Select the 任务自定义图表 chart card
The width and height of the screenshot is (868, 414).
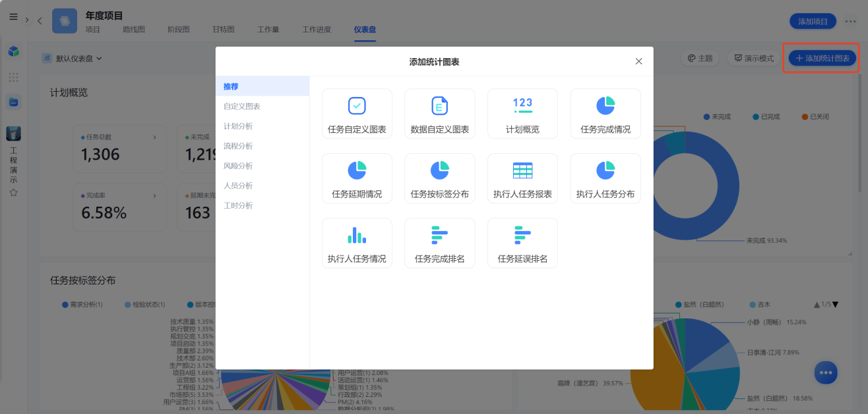click(x=357, y=114)
